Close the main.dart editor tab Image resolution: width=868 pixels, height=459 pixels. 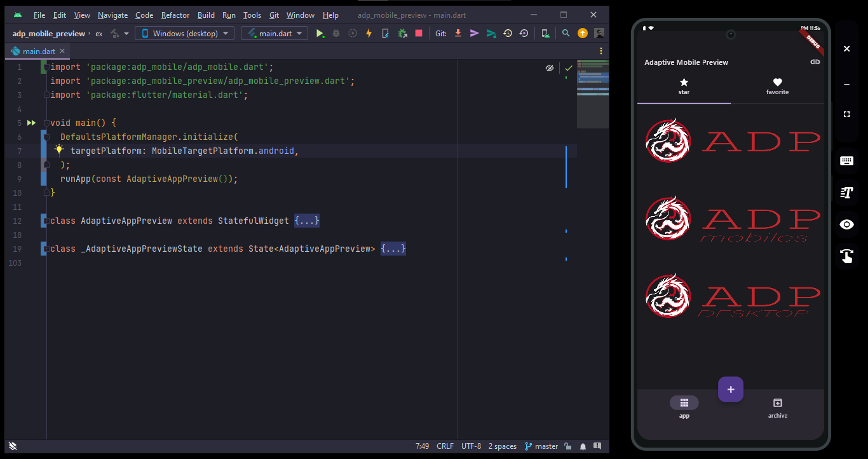coord(62,51)
